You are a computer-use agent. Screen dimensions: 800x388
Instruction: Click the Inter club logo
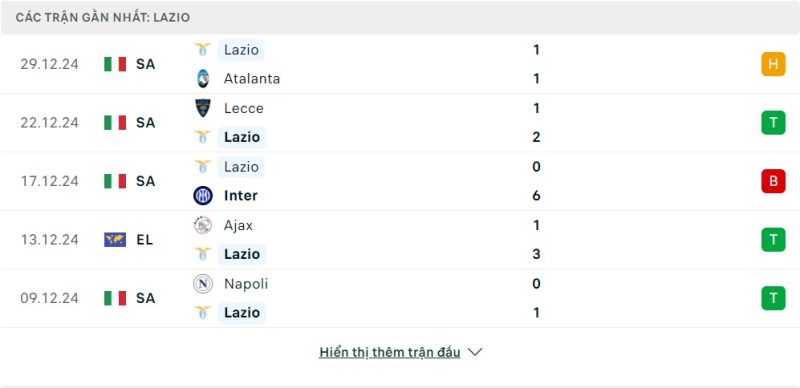pos(203,196)
